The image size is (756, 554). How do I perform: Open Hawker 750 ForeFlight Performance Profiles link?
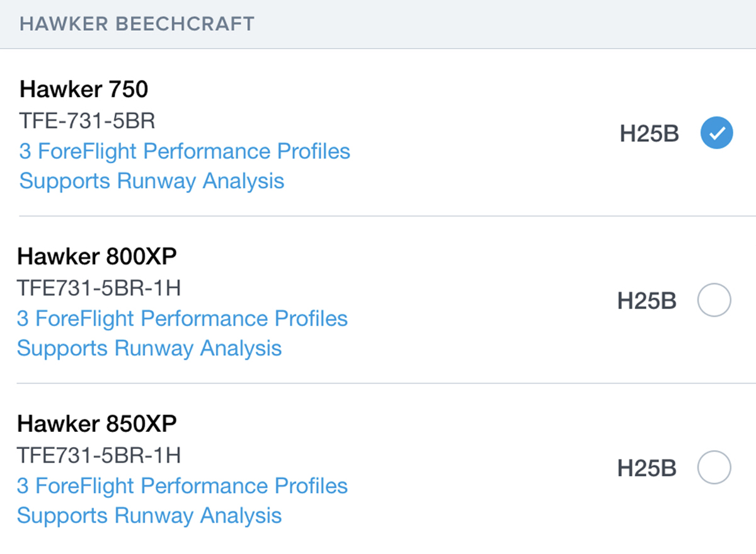185,152
